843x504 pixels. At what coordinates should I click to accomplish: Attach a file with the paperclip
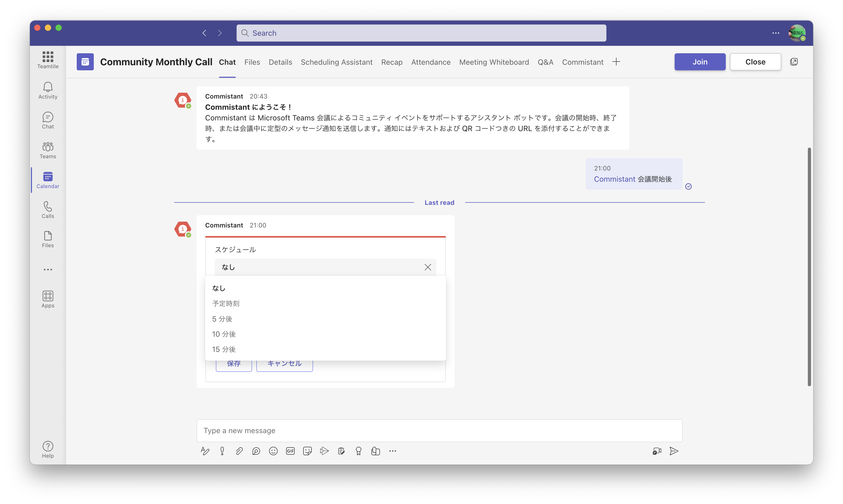(x=239, y=451)
